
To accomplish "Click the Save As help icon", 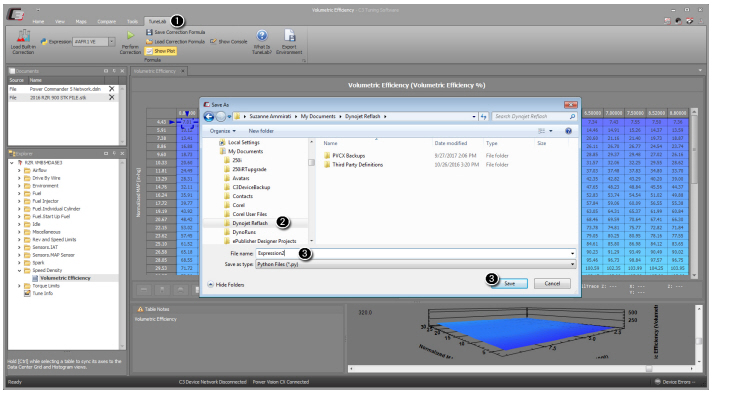I will 568,131.
